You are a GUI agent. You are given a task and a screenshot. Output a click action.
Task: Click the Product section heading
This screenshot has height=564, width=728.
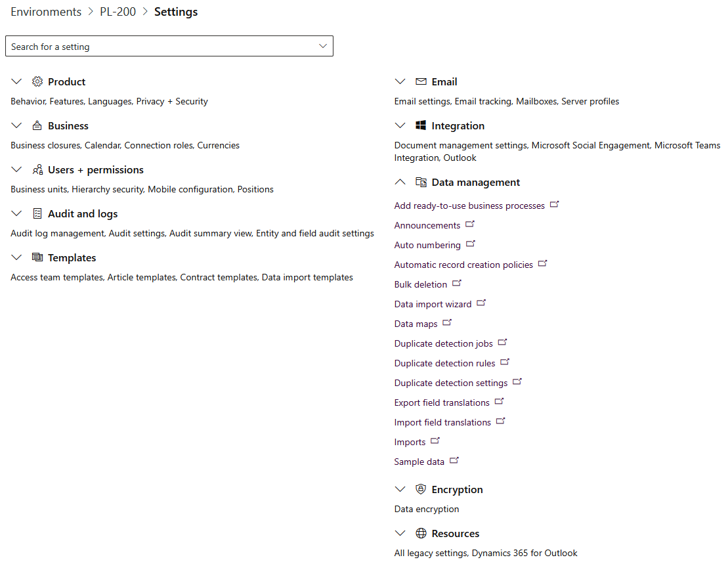click(x=66, y=81)
